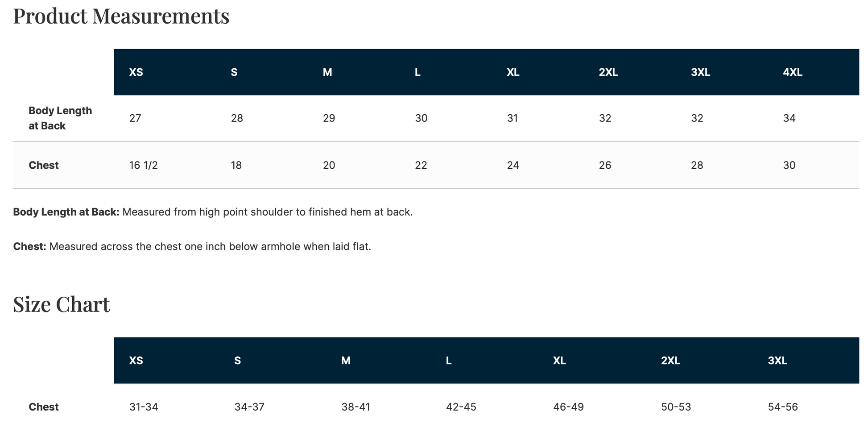Viewport: 868px width, 428px height.
Task: Click the Body Length at Back row label
Action: pos(60,118)
